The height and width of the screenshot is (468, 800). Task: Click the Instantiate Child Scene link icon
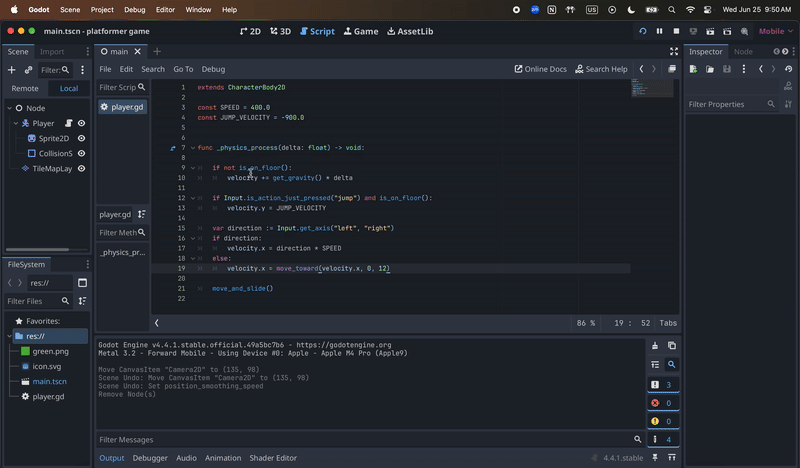(28, 70)
